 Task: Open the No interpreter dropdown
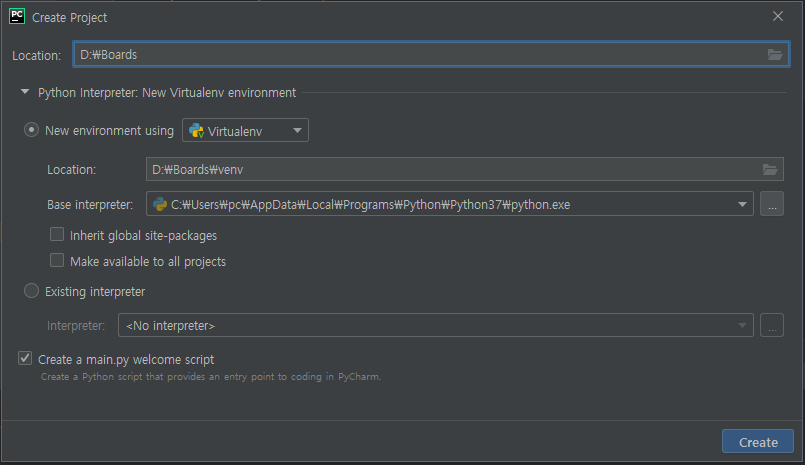click(x=436, y=325)
